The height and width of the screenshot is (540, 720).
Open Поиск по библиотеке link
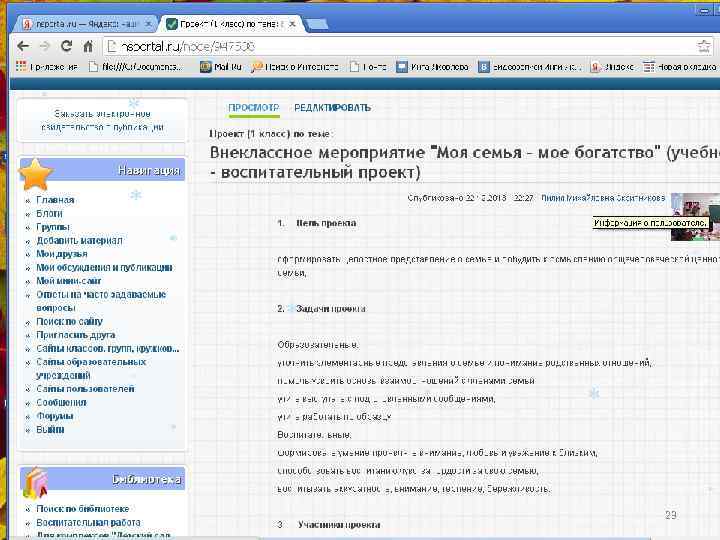click(83, 509)
